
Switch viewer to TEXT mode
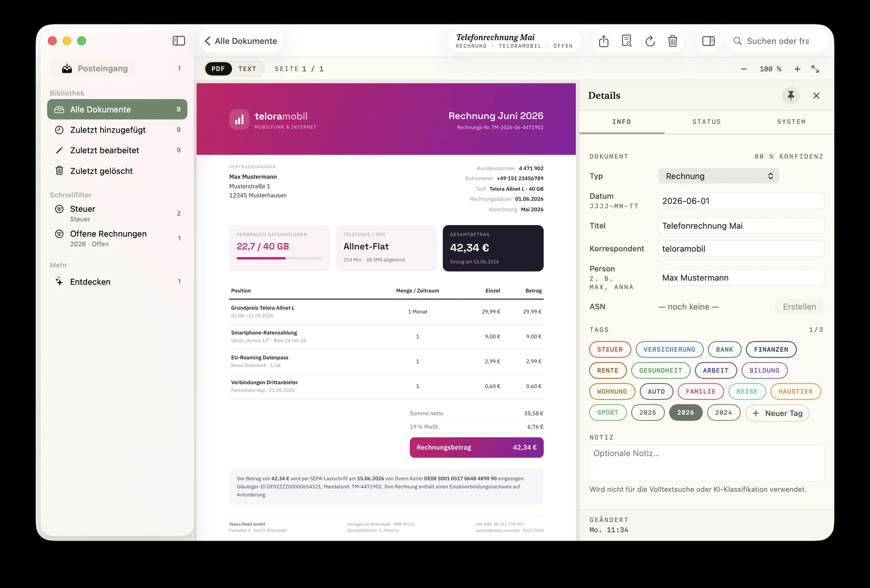[247, 69]
